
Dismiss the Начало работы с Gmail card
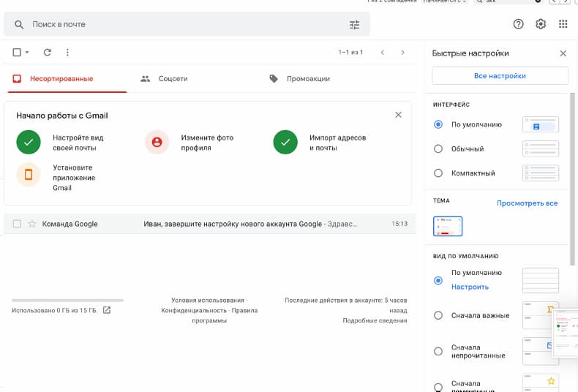coord(398,115)
